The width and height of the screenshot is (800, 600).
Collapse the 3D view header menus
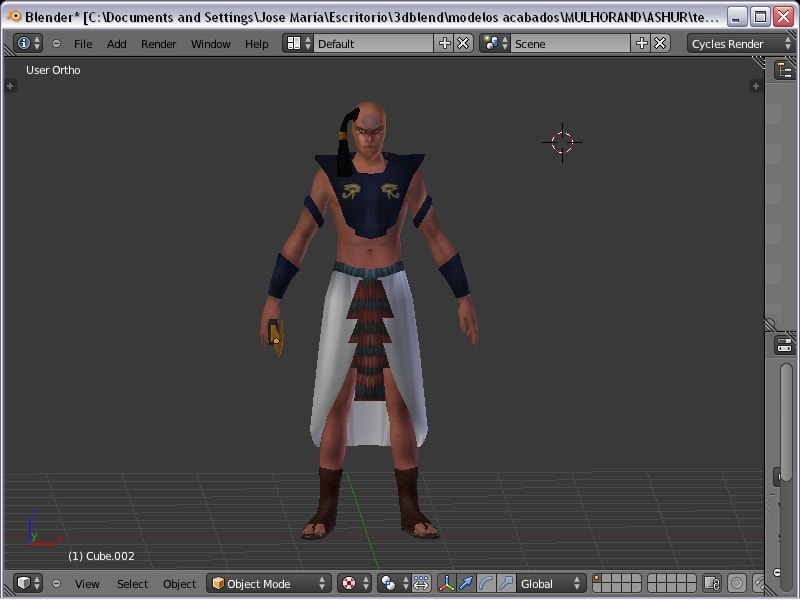[57, 583]
